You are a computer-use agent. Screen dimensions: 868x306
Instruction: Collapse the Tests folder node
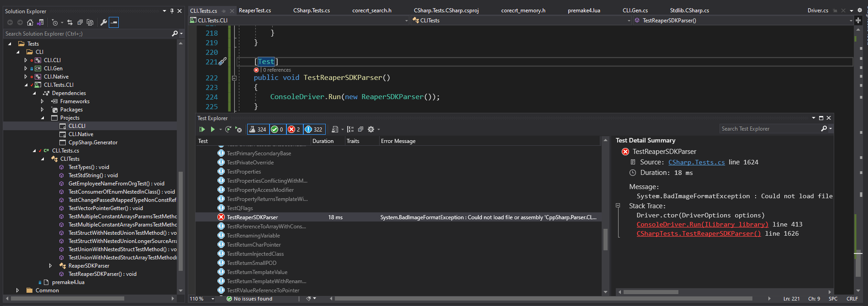coord(10,44)
